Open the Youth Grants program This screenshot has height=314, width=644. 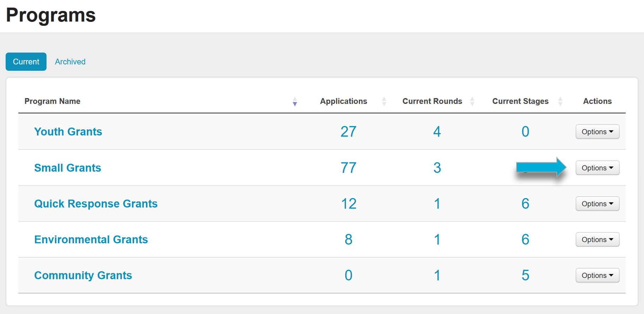[68, 132]
